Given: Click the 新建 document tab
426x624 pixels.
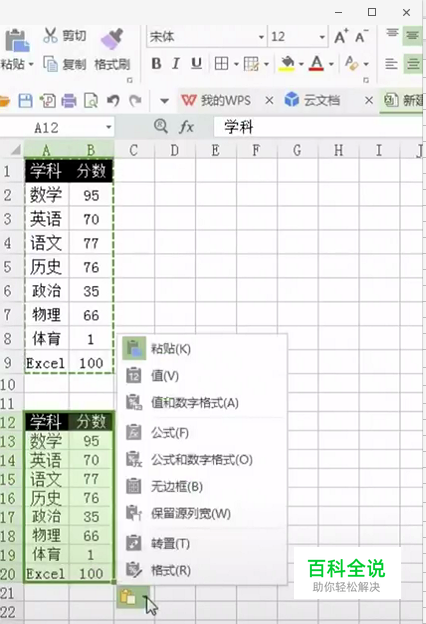Looking at the screenshot, I should point(403,101).
